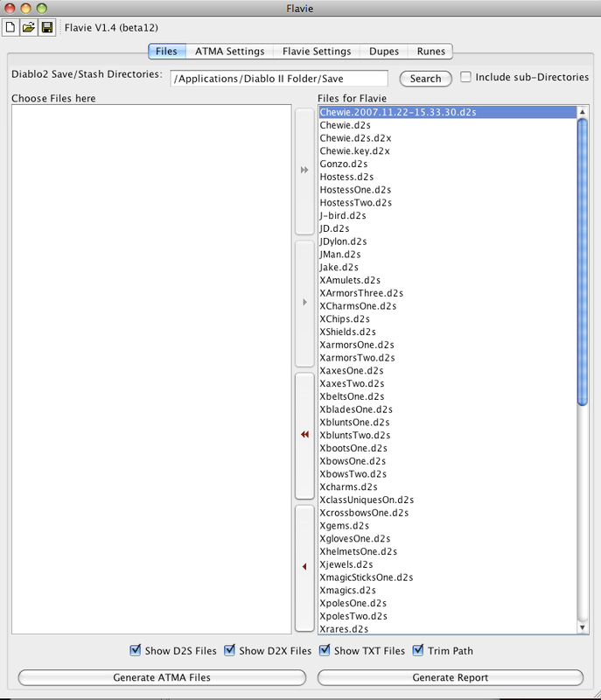Screen dimensions: 601x700
Task: Select XShields.d2s file
Action: [448, 332]
